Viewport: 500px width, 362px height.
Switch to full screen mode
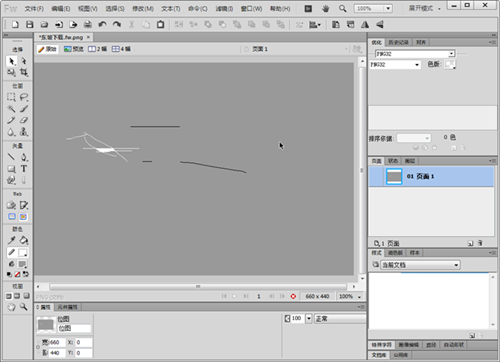pyautogui.click(x=26, y=296)
